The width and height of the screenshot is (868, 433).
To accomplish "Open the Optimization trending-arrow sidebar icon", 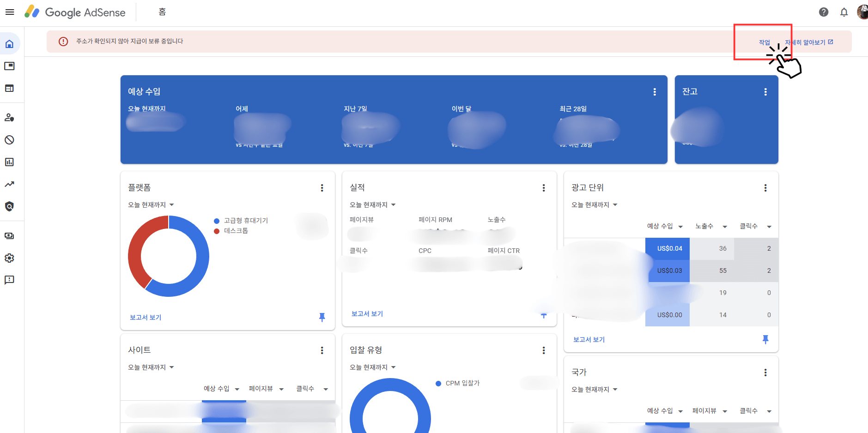I will pos(10,184).
